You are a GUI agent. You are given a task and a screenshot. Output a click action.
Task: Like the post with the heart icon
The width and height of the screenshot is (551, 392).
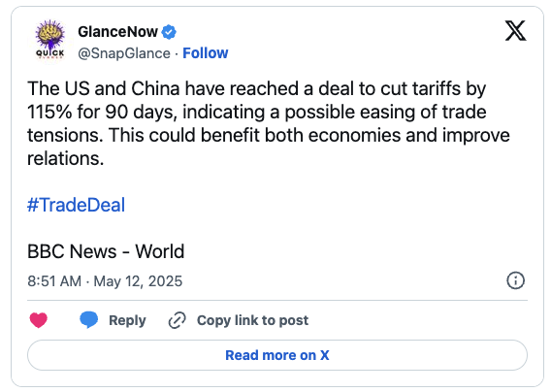pyautogui.click(x=38, y=320)
